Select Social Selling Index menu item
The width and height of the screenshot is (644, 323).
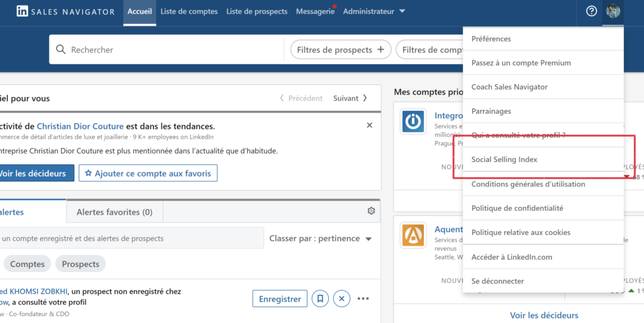click(x=504, y=159)
